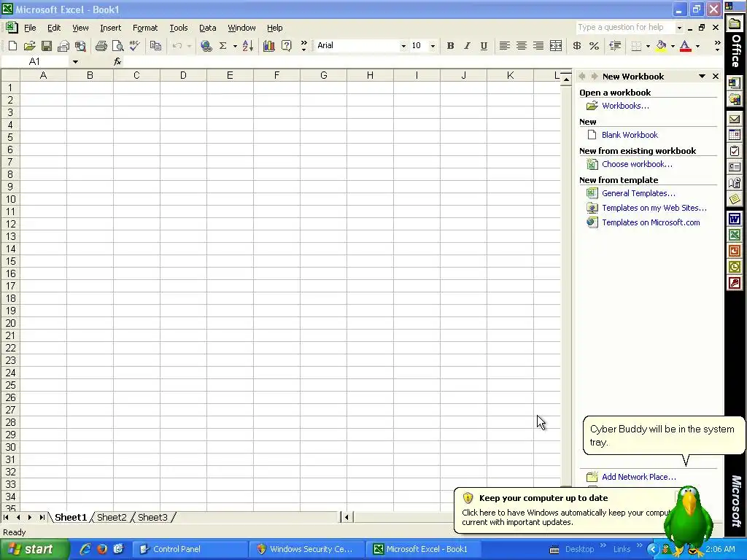Open the Format menu
The image size is (747, 560).
[145, 28]
